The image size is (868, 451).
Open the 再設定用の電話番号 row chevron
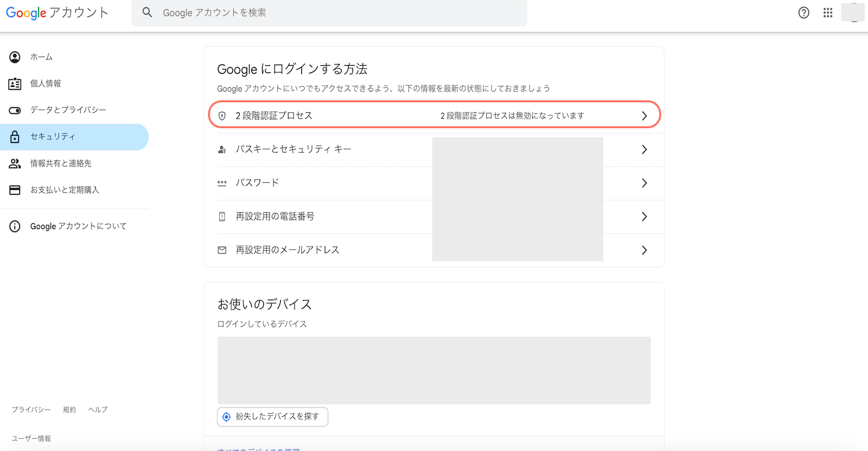(x=645, y=216)
